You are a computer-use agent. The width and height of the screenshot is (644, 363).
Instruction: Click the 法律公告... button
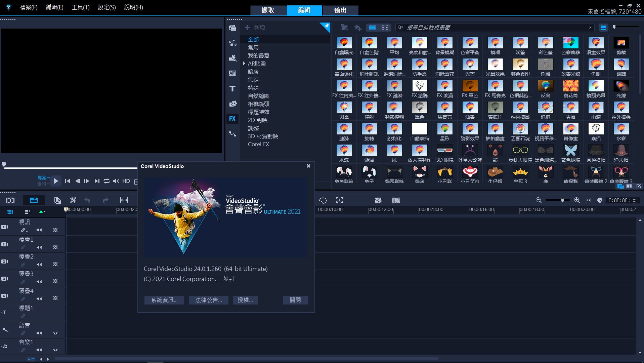pyautogui.click(x=209, y=300)
